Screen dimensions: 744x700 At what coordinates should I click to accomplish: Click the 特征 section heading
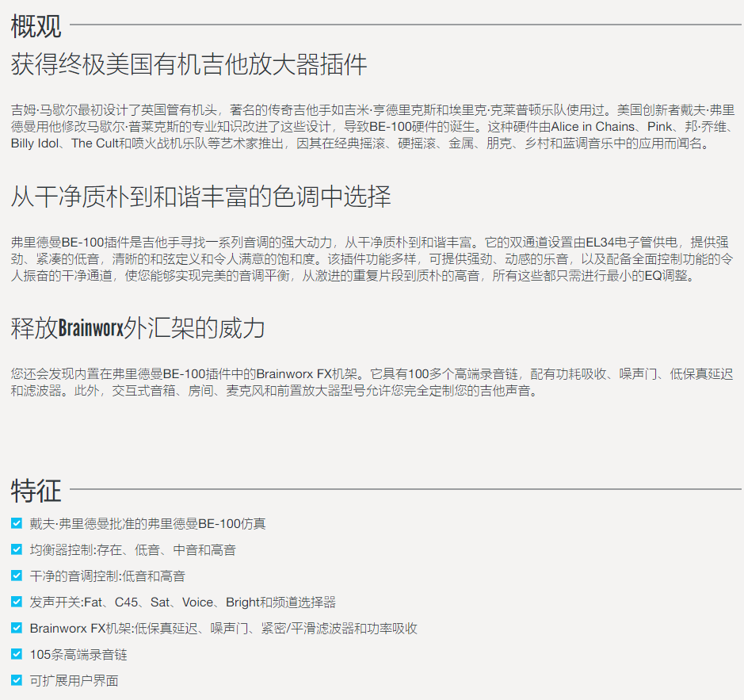click(x=36, y=490)
